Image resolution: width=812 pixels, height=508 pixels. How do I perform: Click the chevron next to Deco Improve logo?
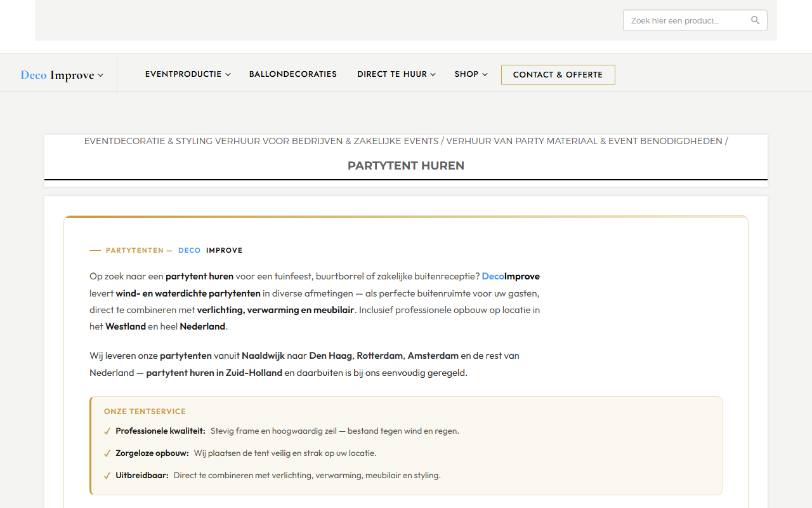point(100,76)
